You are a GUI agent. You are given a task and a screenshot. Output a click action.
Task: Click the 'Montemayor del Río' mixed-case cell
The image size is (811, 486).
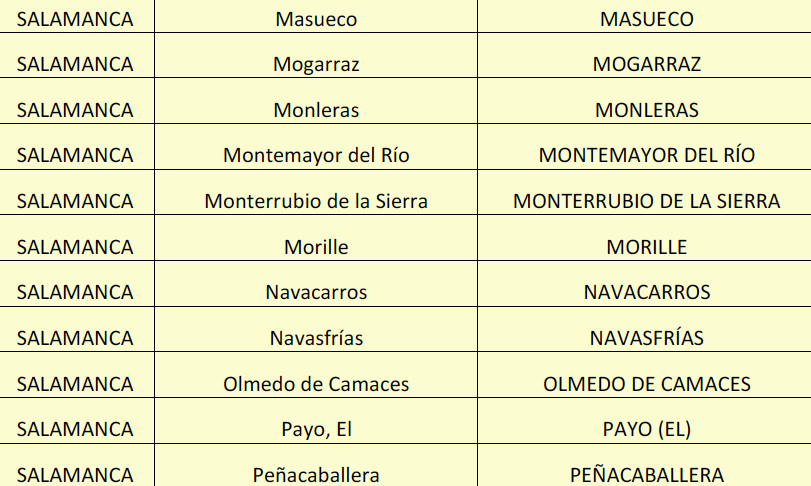pos(316,156)
